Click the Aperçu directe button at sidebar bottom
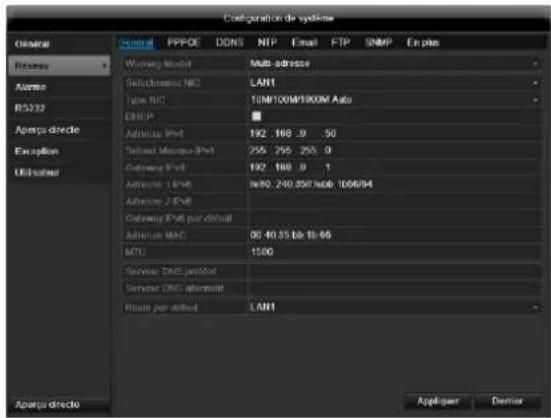Screen dimensions: 551x418 click(59, 404)
